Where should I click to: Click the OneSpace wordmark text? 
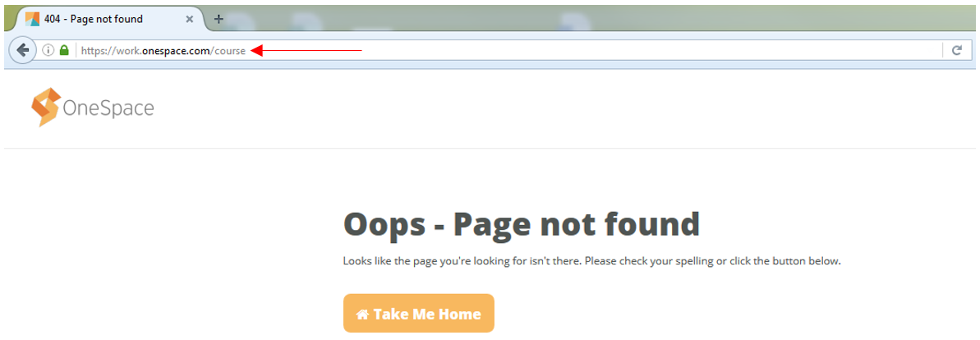[x=108, y=108]
